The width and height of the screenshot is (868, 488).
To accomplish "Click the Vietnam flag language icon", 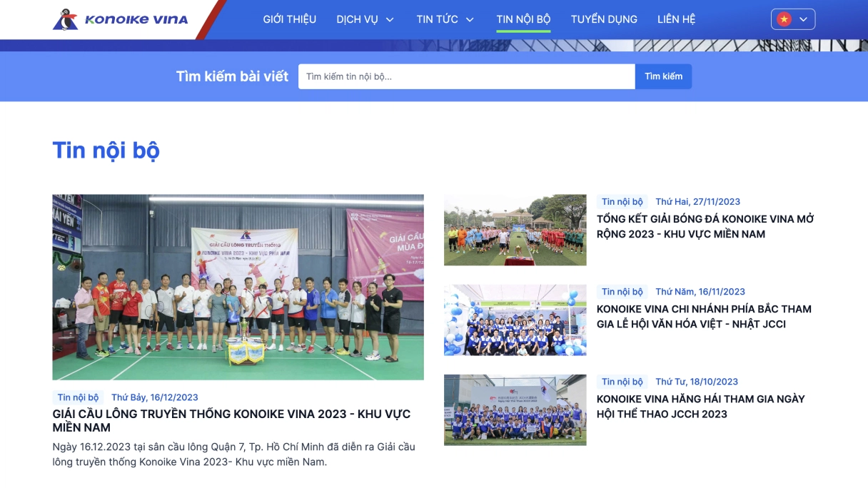I will pos(784,19).
